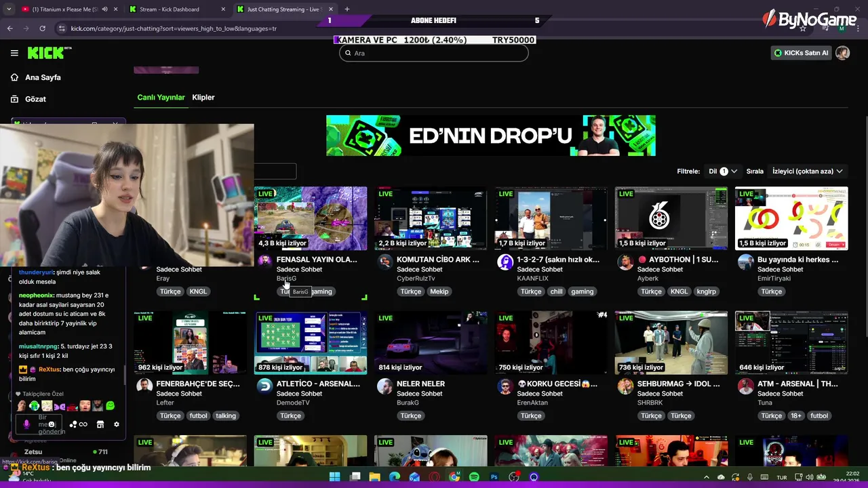
Task: Switch to Canlı Yayınlar tab
Action: coord(161,98)
